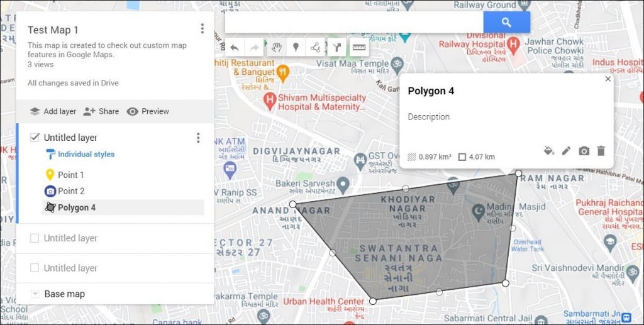
Task: Click the camera add image icon
Action: (584, 151)
